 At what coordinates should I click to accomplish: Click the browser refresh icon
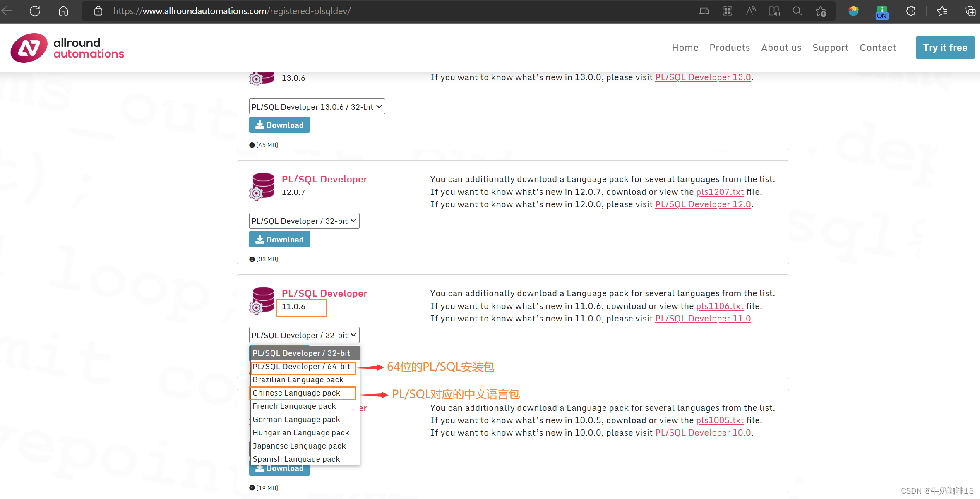35,11
